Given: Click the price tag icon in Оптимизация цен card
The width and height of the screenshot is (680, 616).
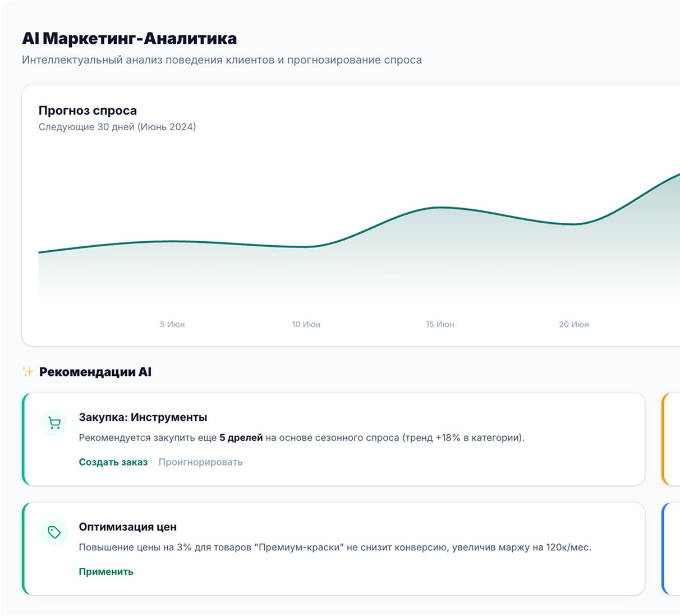Looking at the screenshot, I should pos(54,532).
